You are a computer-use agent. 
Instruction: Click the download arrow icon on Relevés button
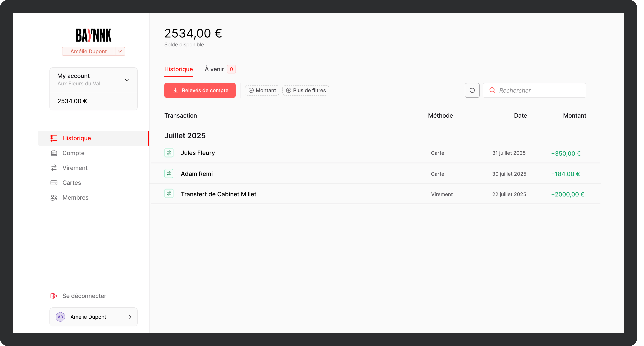coord(175,90)
